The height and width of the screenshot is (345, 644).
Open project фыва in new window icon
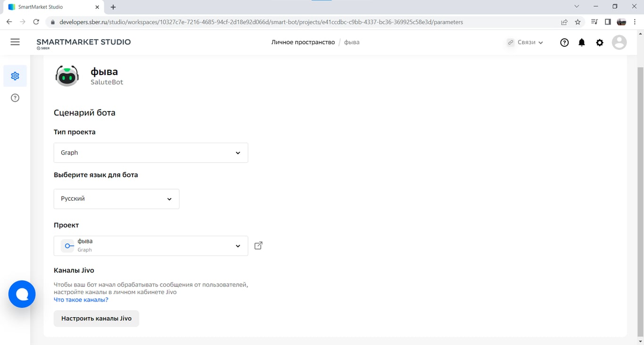258,246
